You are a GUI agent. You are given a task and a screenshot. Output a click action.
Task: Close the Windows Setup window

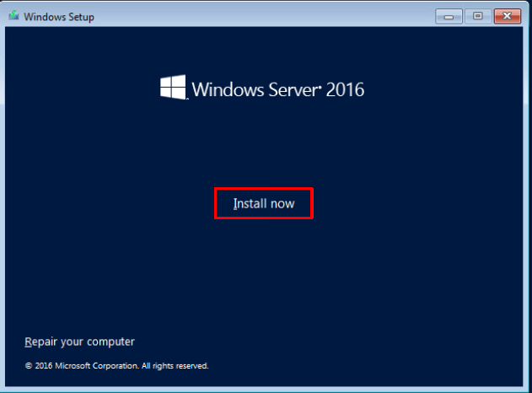tap(508, 16)
